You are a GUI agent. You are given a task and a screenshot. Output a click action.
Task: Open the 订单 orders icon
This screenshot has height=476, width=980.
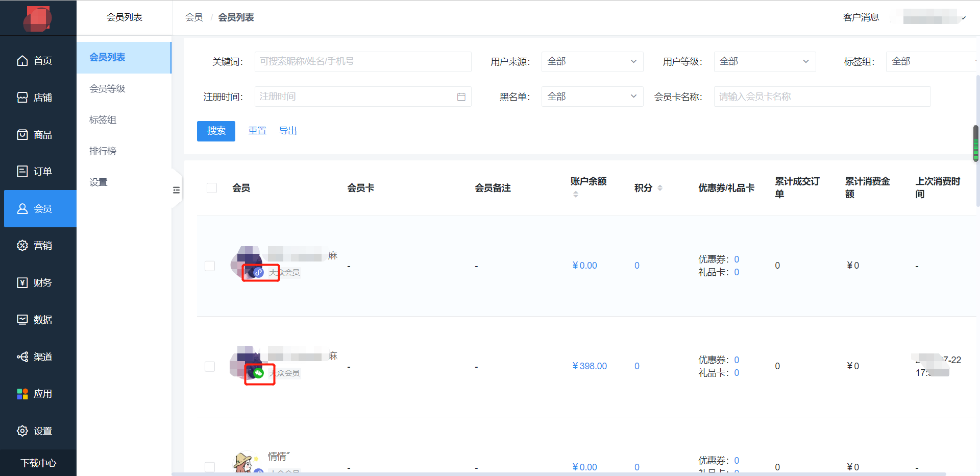tap(22, 172)
